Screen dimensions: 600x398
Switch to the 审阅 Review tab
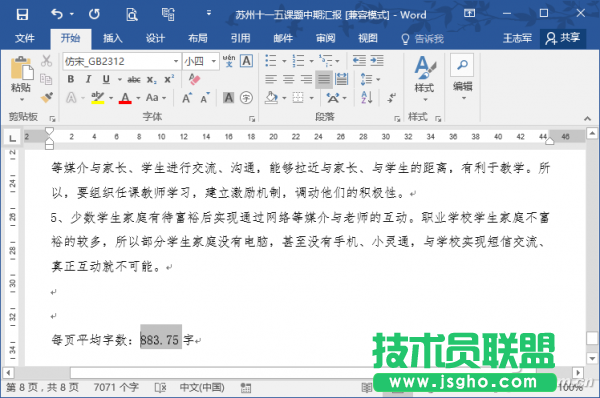click(x=325, y=38)
